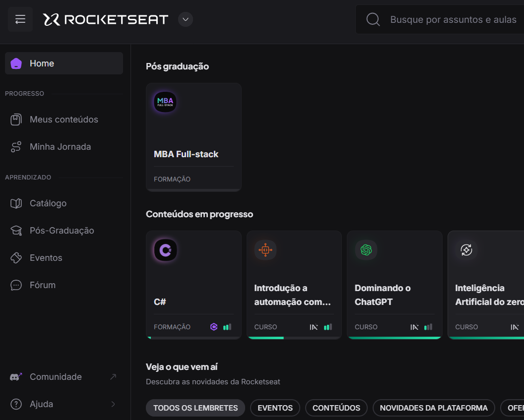The width and height of the screenshot is (524, 420).
Task: Click the IA badge on Inteligência Artificial card
Action: tap(515, 327)
